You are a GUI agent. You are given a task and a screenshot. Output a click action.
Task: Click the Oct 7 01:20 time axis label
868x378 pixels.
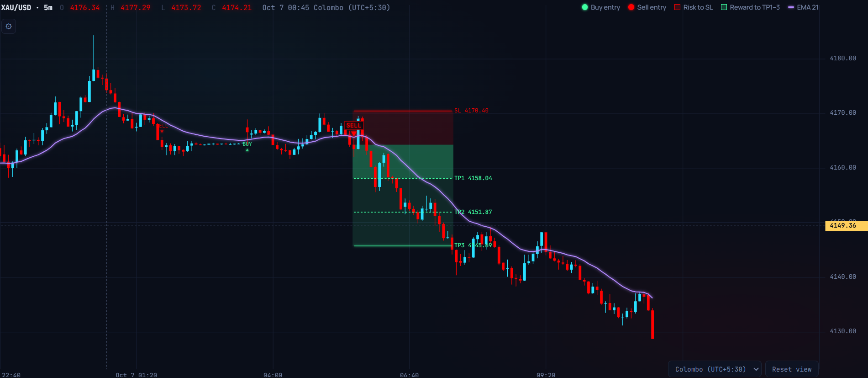point(136,375)
